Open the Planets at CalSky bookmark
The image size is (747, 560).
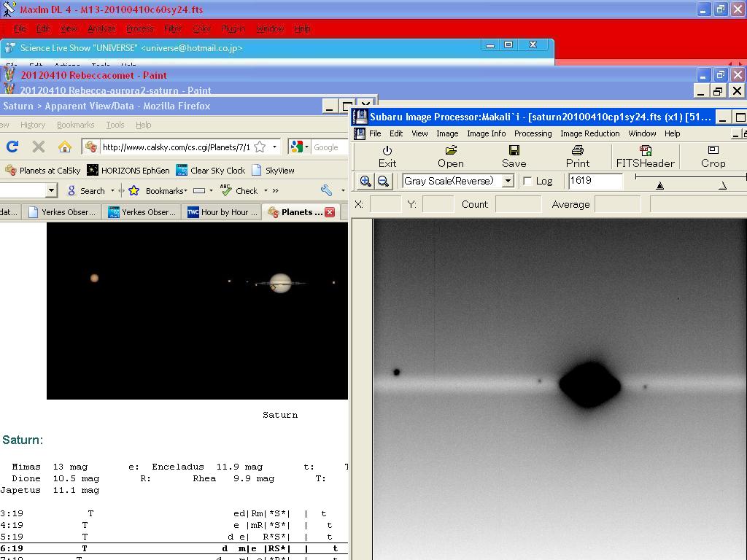pos(43,171)
